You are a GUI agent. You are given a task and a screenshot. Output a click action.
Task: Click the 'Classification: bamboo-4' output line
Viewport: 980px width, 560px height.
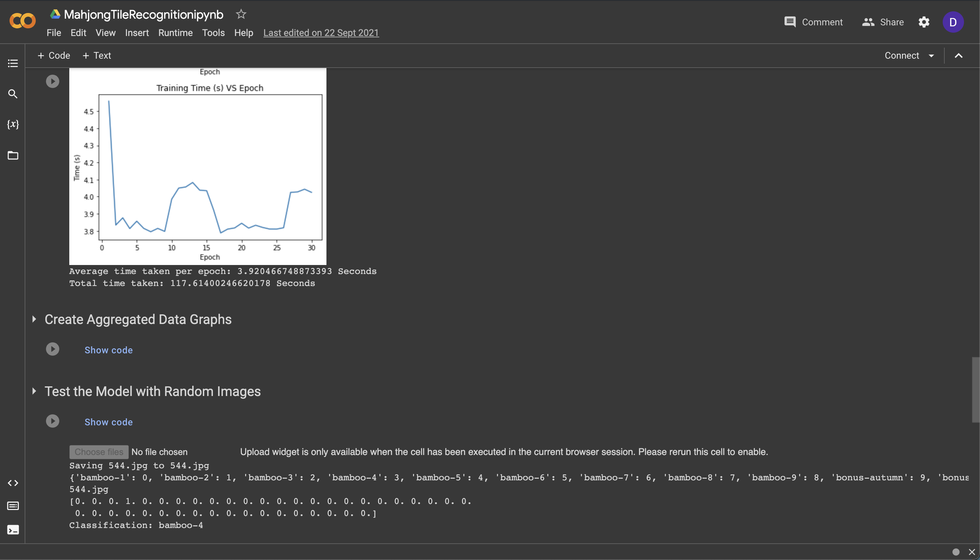coord(136,525)
